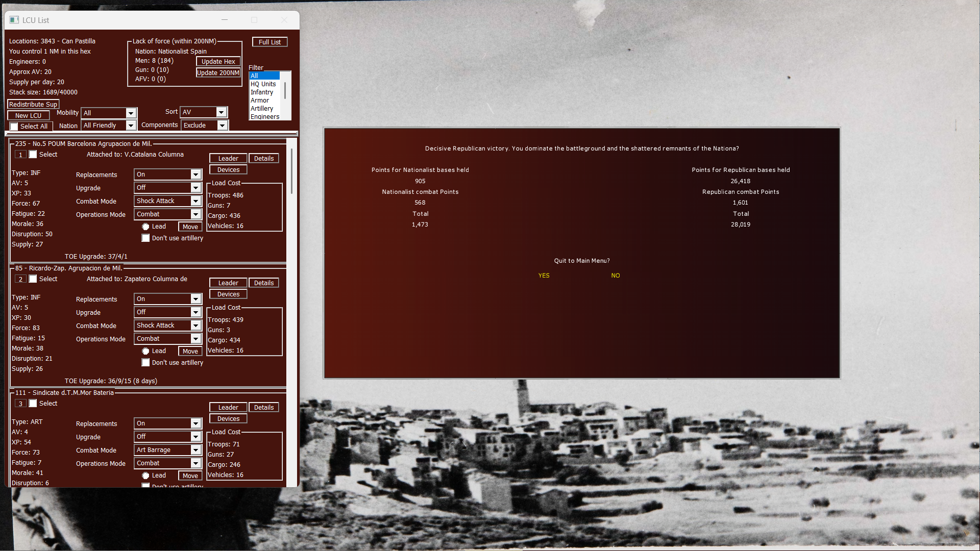Select Artillery in the Filter list
Image resolution: width=980 pixels, height=551 pixels.
[x=262, y=108]
